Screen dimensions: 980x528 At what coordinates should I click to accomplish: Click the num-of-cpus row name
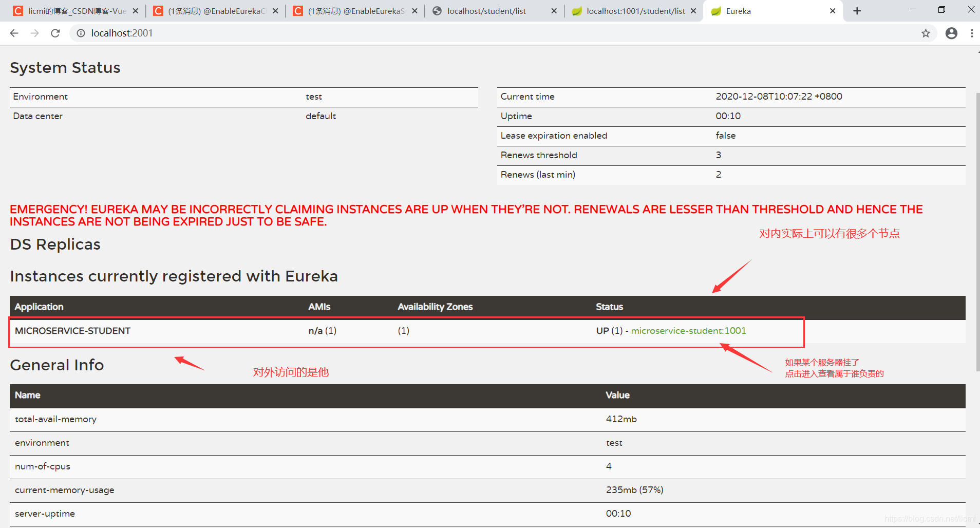point(42,466)
